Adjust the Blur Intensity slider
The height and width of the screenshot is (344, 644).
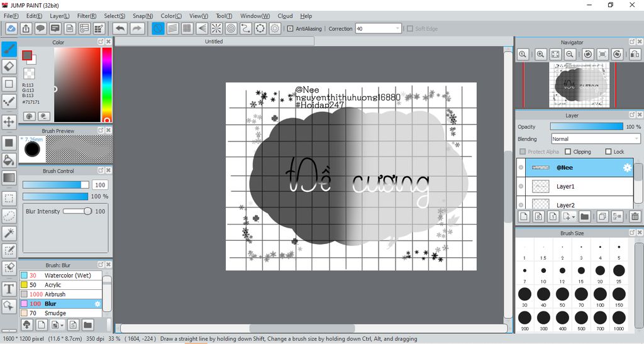(77, 211)
